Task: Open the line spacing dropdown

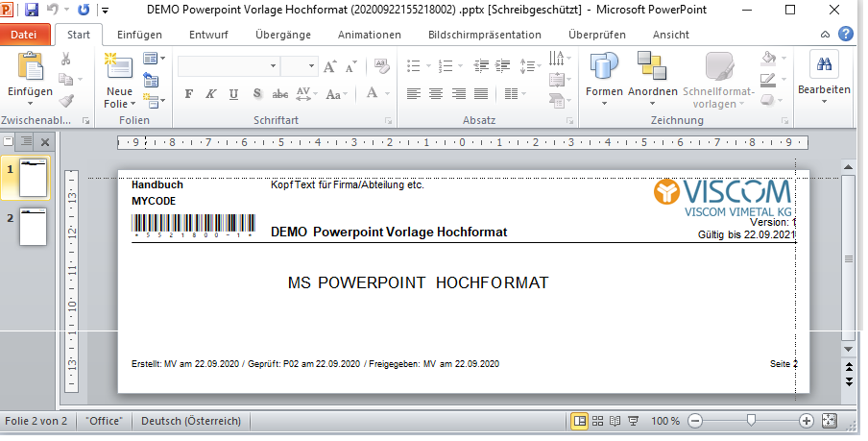Action: (530, 66)
